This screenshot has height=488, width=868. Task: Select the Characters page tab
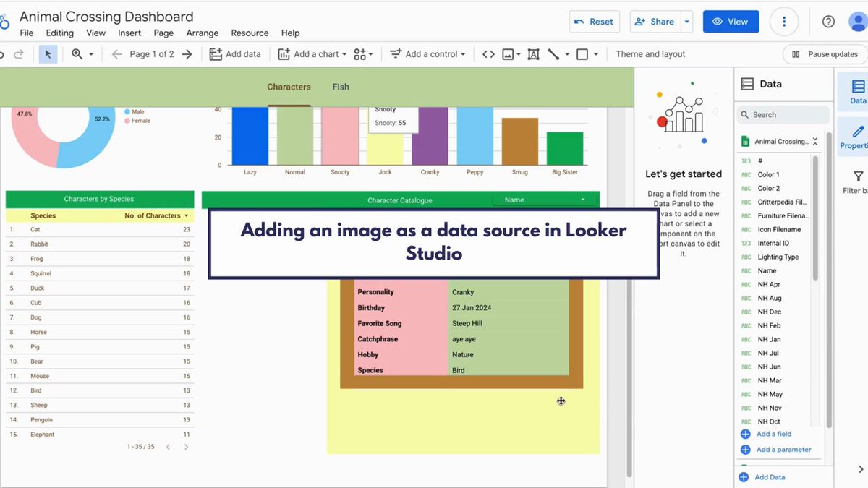[289, 87]
